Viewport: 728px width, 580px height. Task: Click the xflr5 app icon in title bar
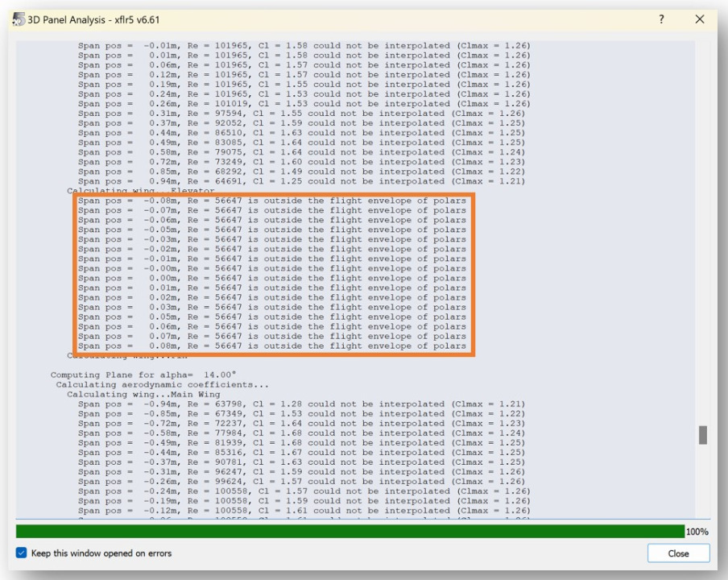[18, 20]
